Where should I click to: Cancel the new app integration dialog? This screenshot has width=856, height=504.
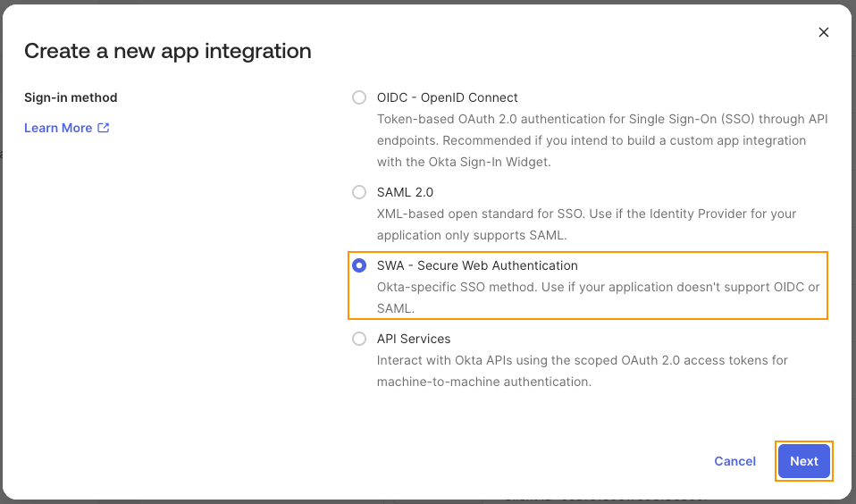[x=734, y=461]
